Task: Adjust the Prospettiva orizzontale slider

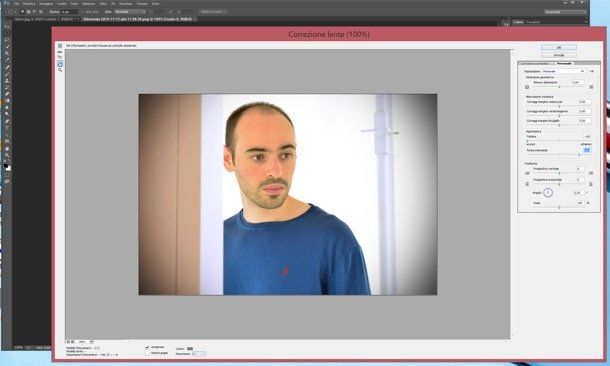Action: click(559, 184)
